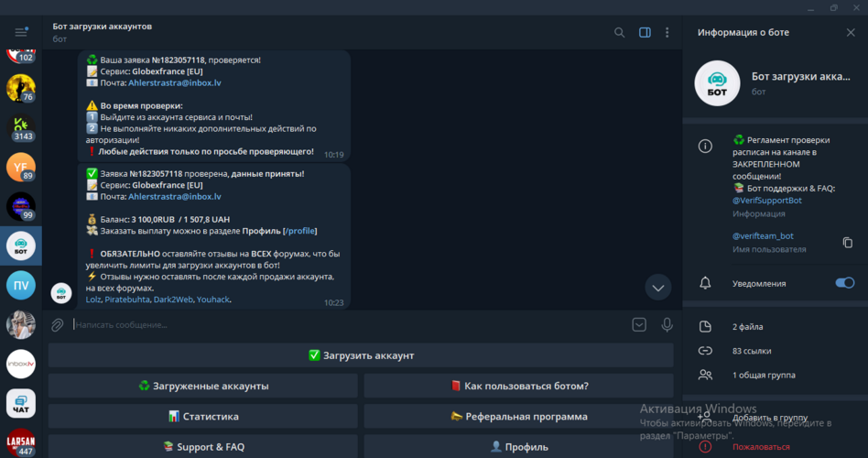Copy the @verifteam_bot username

click(x=848, y=243)
